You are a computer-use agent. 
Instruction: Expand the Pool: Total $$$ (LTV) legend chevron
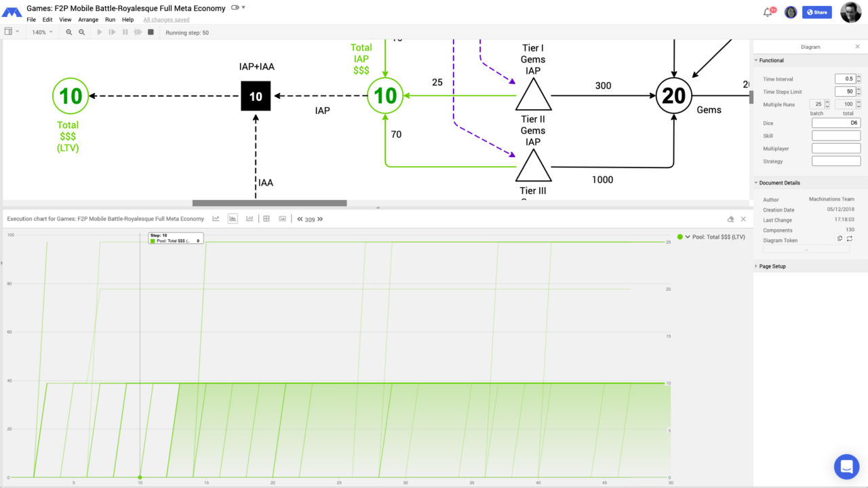click(x=688, y=237)
